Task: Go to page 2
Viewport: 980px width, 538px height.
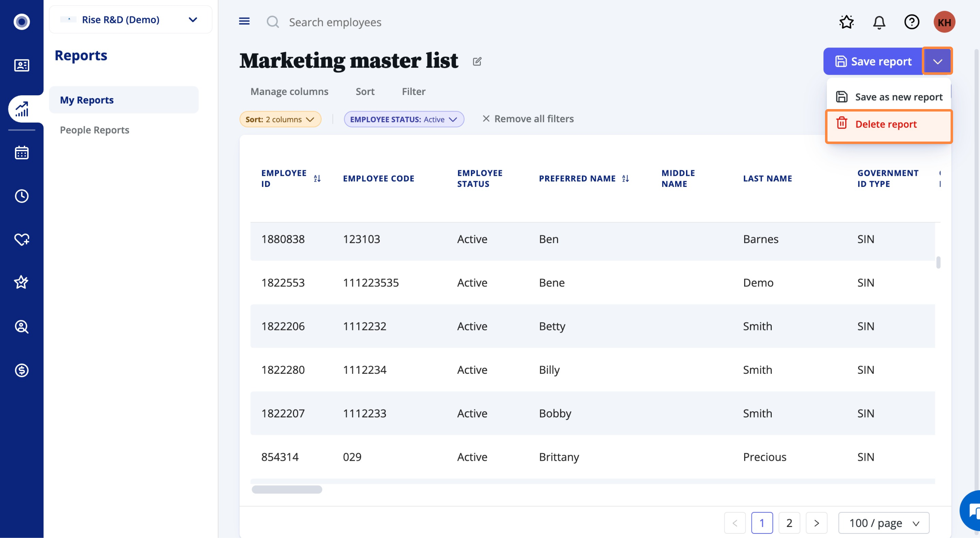Action: pyautogui.click(x=789, y=523)
